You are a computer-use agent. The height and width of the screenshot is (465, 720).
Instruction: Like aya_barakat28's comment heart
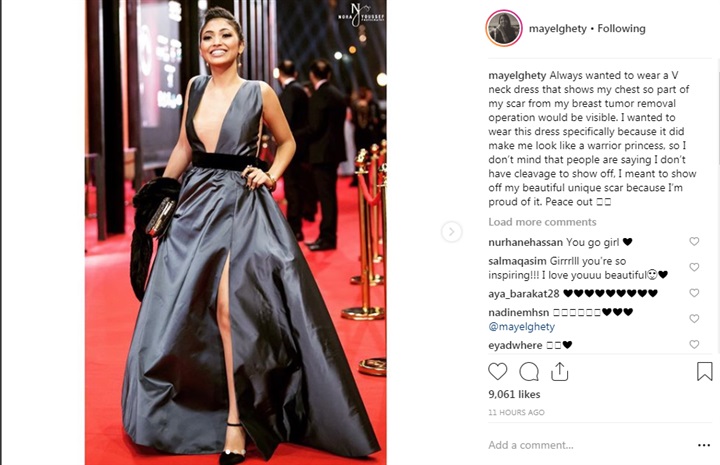[694, 293]
